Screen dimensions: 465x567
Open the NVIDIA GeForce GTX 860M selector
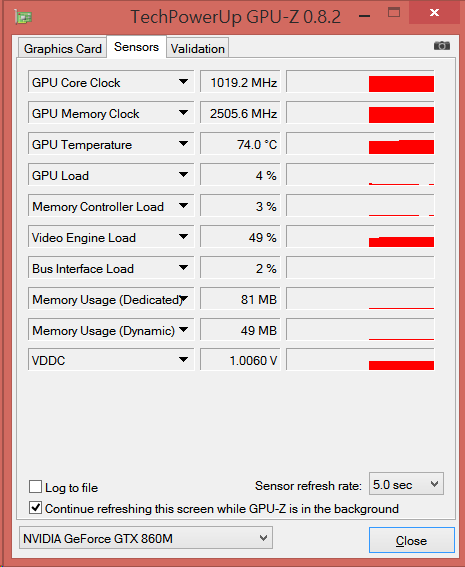146,538
